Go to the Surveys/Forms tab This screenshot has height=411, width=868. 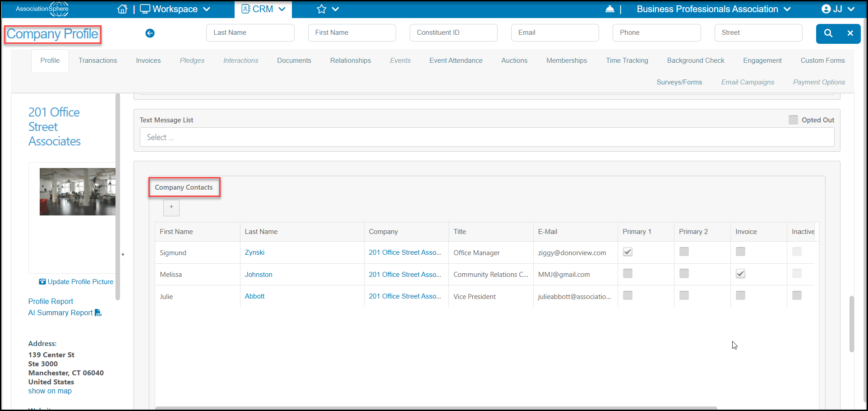(679, 82)
